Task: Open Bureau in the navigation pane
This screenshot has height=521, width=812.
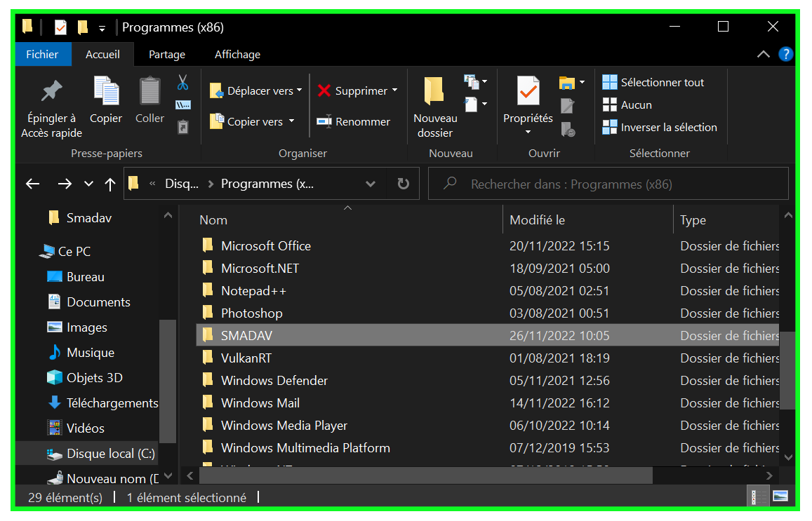Action: click(76, 277)
